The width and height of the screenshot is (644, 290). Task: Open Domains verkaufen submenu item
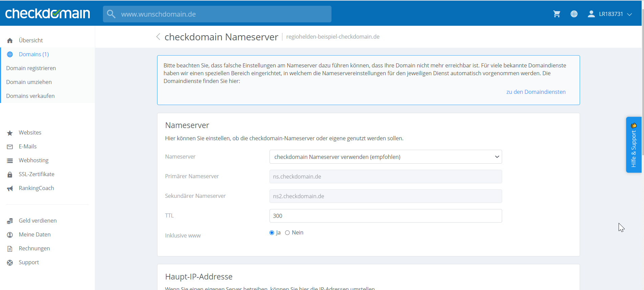click(30, 96)
